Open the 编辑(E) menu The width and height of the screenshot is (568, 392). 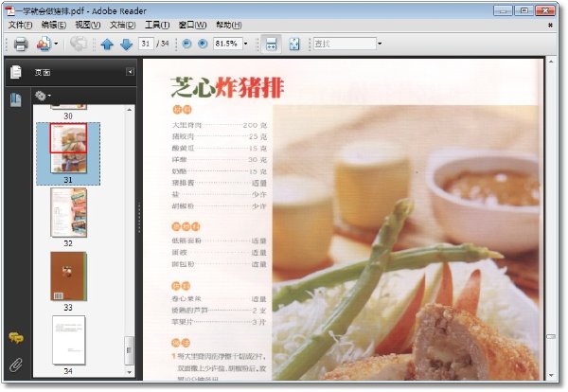[54, 25]
